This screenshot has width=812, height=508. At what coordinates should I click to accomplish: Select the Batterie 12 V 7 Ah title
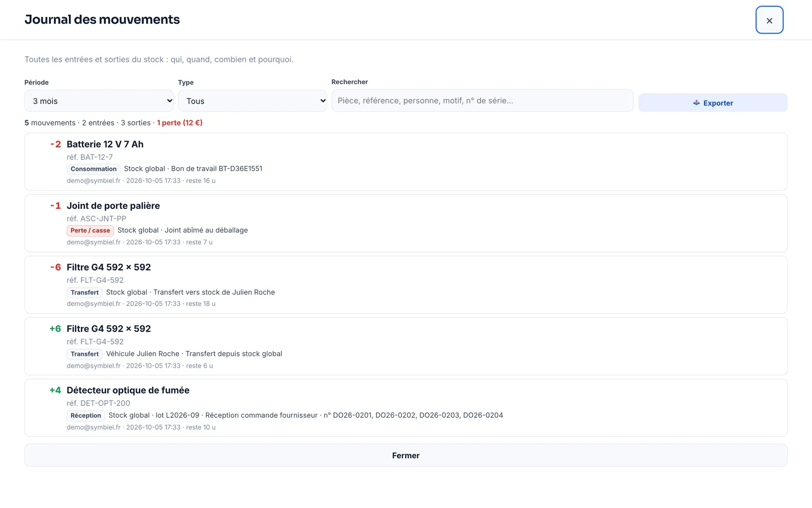[x=105, y=144]
